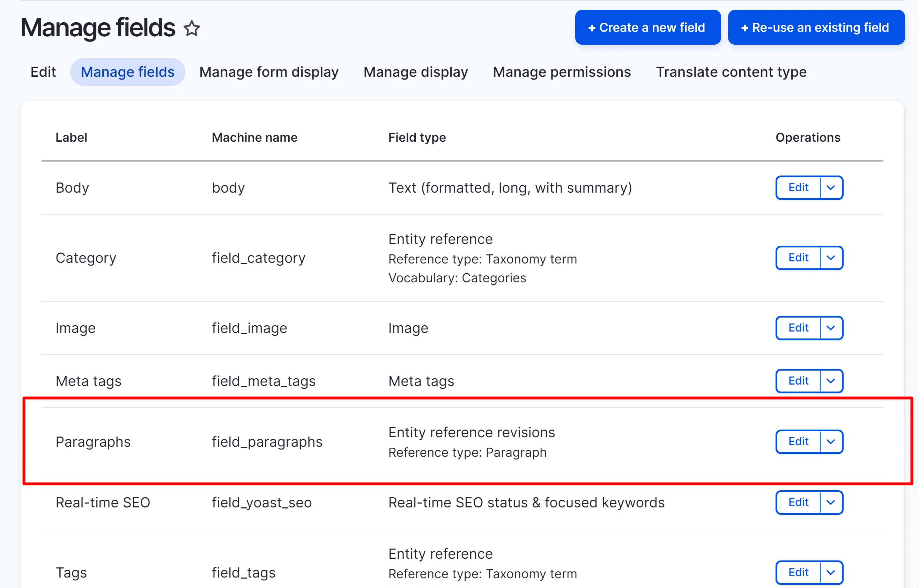
Task: Open operations dropdown for Image row
Action: pos(831,328)
